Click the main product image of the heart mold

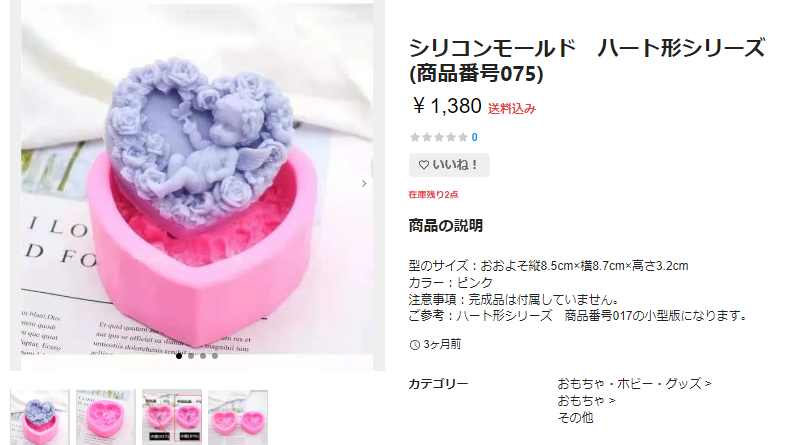coord(197,179)
